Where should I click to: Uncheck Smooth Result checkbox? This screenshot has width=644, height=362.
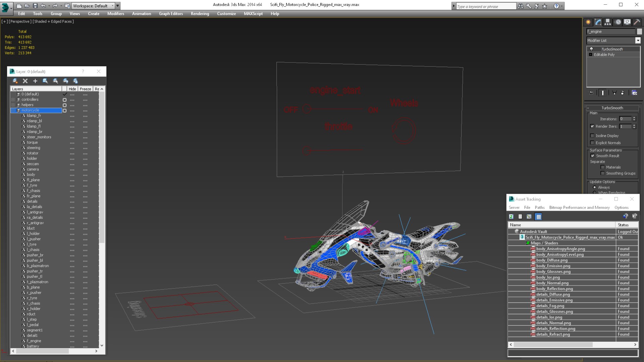coord(592,156)
